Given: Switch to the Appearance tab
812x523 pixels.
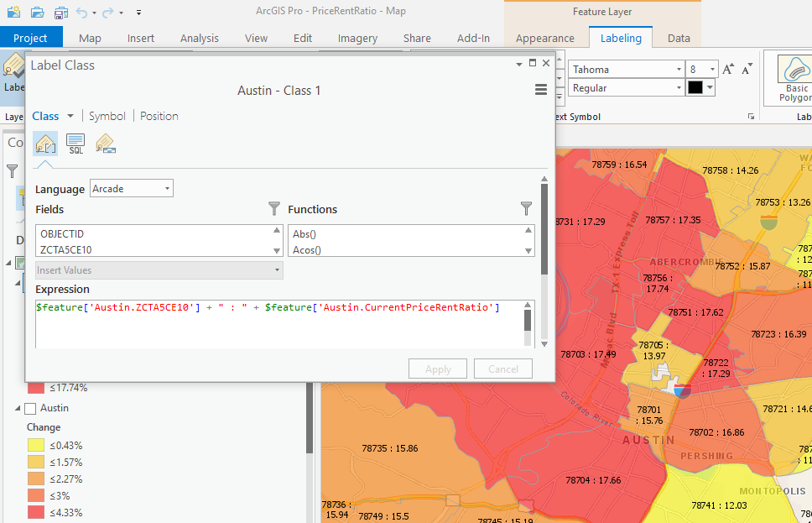Looking at the screenshot, I should pyautogui.click(x=544, y=38).
